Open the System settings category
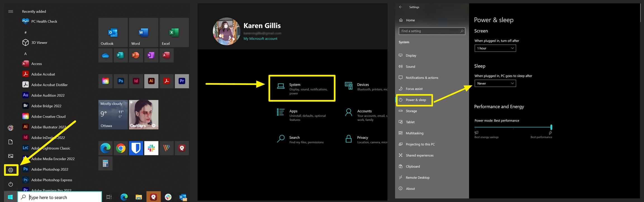Screen dimensions: 644x202 (x=302, y=88)
